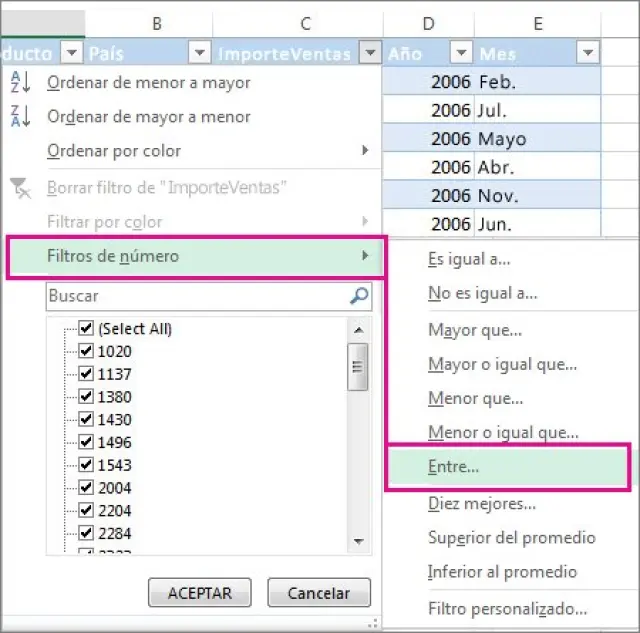Screen dimensions: 640x633
Task: Click the scroll down arrow in value list
Action: pos(358,541)
